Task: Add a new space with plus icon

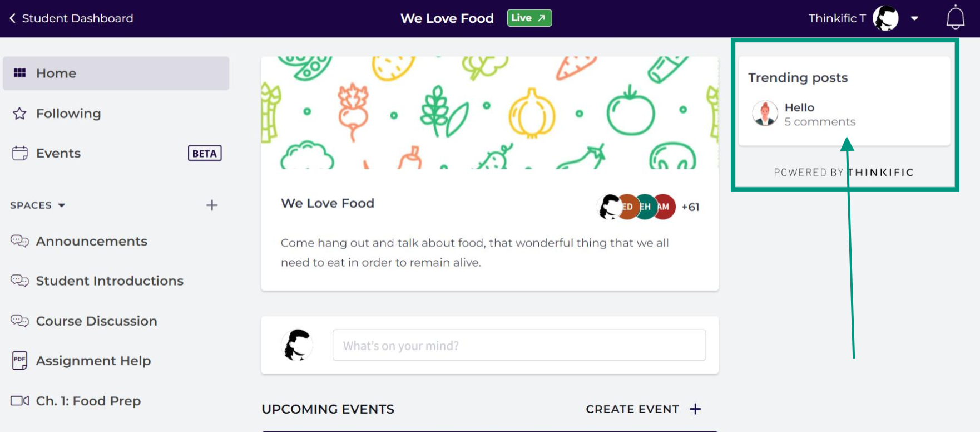Action: (x=212, y=205)
